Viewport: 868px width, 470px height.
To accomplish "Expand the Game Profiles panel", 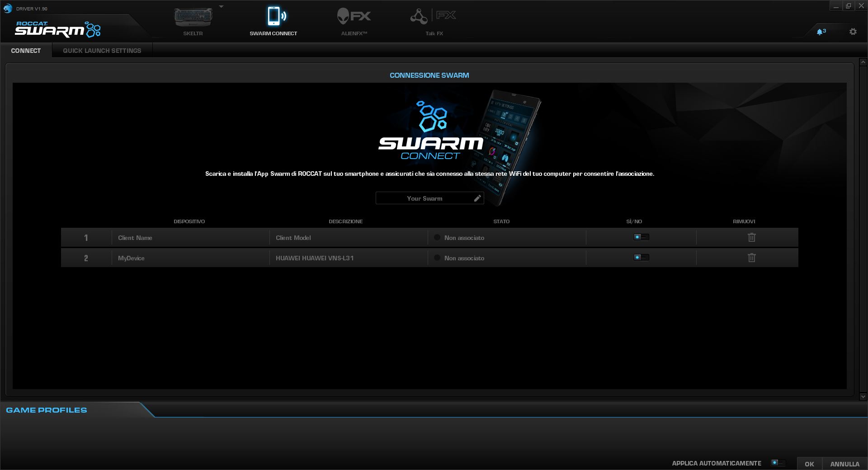I will point(47,410).
